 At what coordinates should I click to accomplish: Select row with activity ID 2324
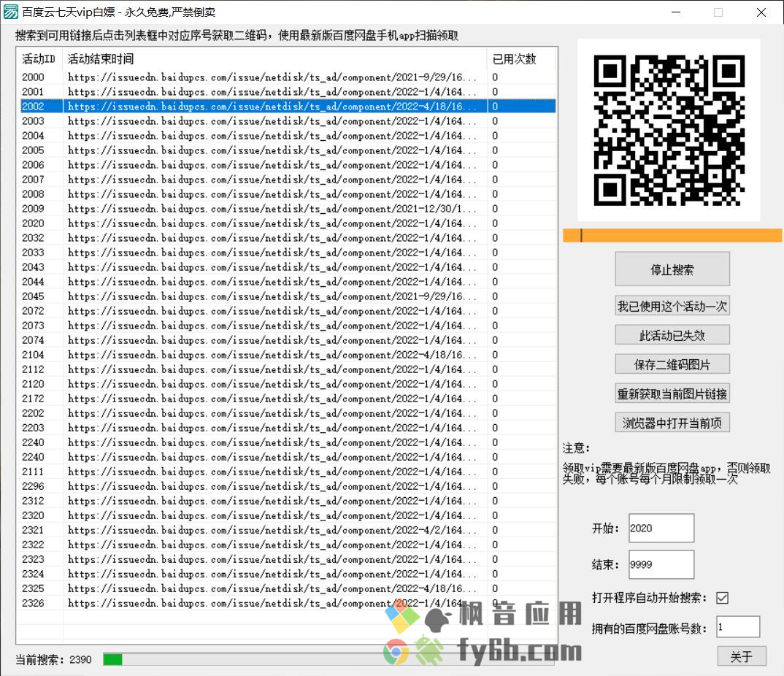[x=288, y=574]
